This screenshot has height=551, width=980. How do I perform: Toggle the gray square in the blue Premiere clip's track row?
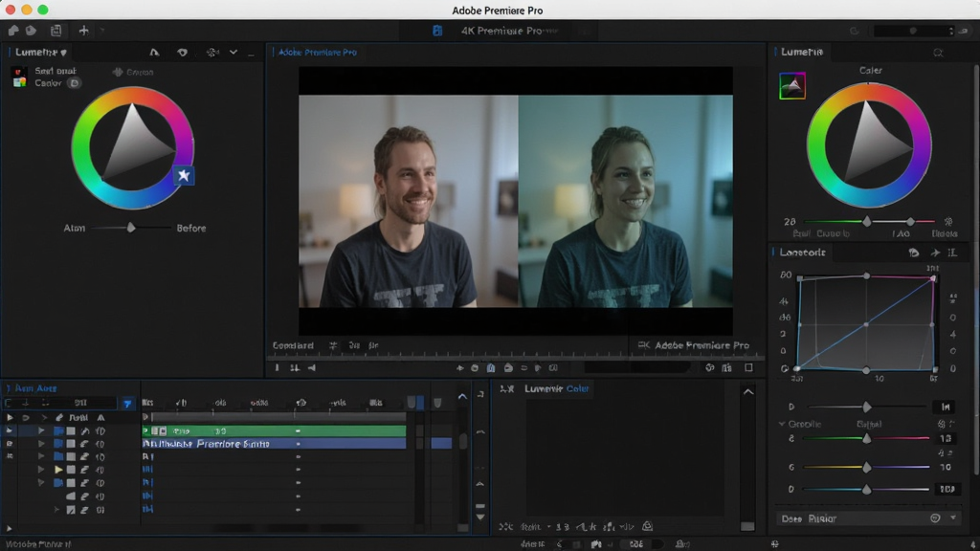click(71, 444)
